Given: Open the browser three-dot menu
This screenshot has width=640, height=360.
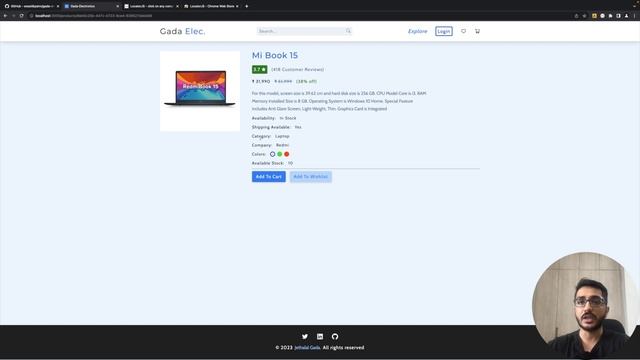Looking at the screenshot, I should (634, 16).
